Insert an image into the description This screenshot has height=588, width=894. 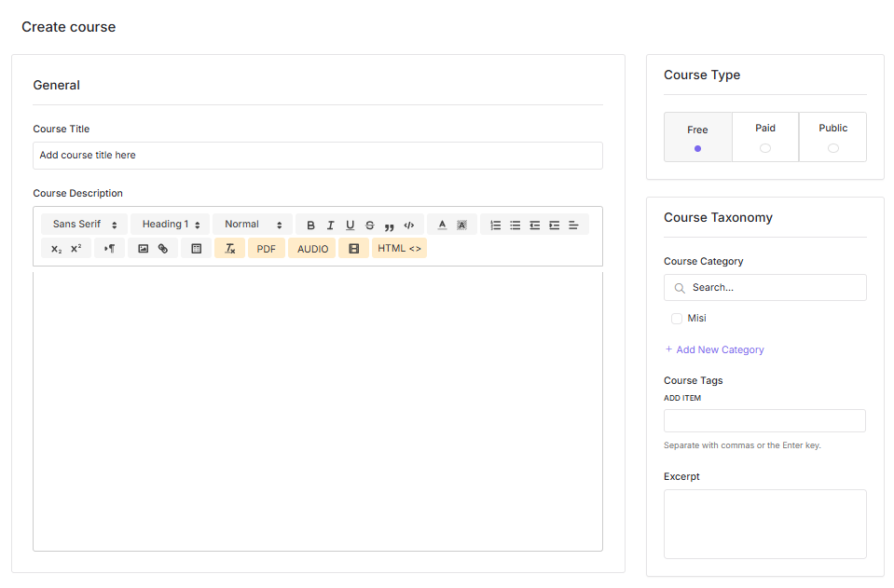143,249
